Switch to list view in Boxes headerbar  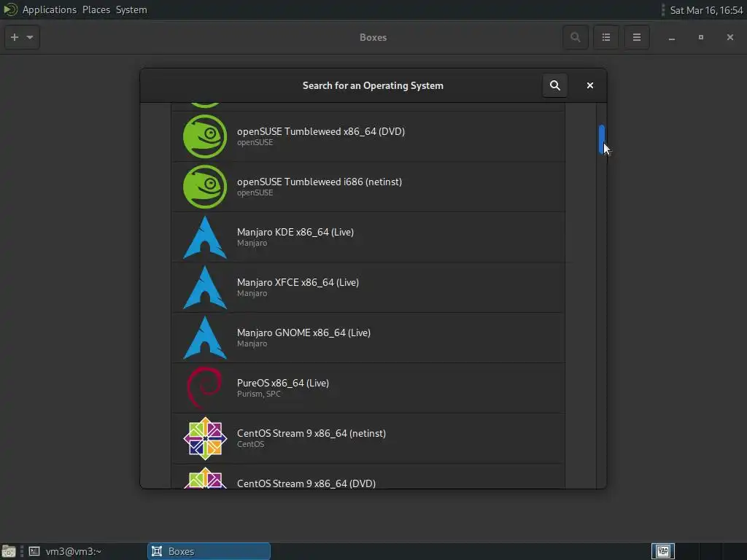coord(606,37)
